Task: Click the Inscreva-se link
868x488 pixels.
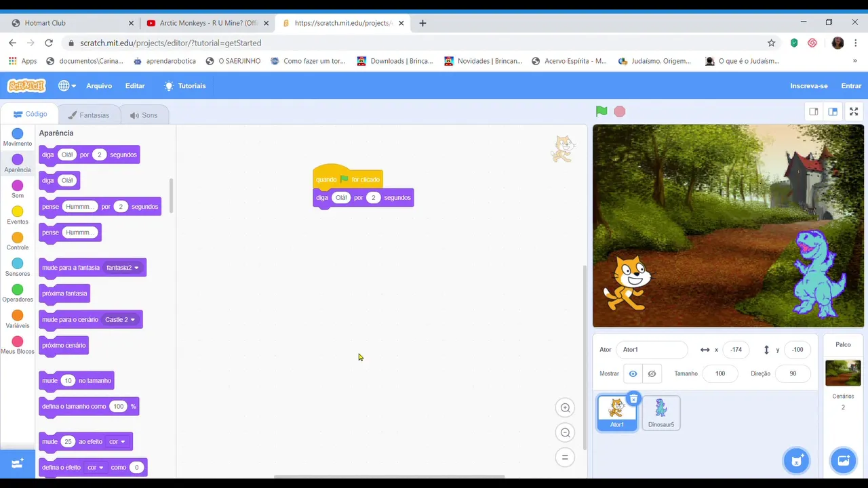Action: pyautogui.click(x=809, y=85)
